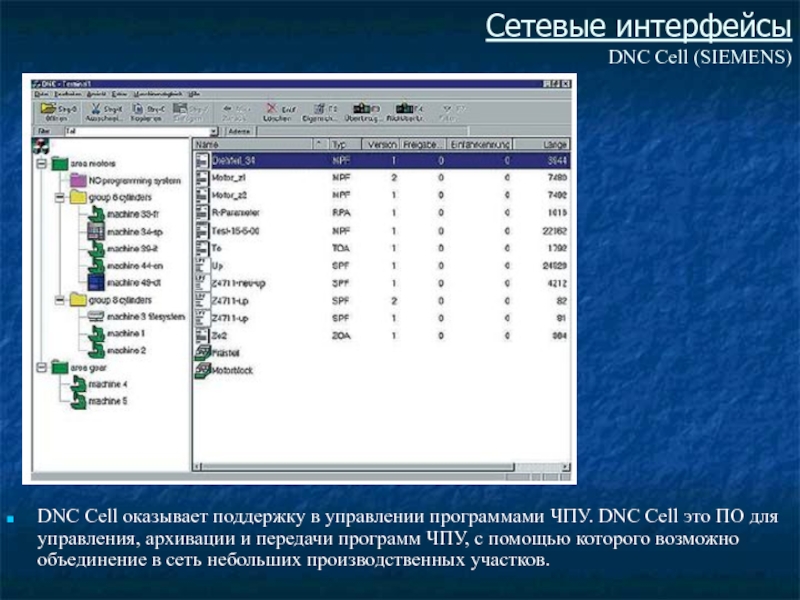Select the Test-15-6-00 file name
Image resolution: width=800 pixels, height=600 pixels.
pyautogui.click(x=235, y=231)
